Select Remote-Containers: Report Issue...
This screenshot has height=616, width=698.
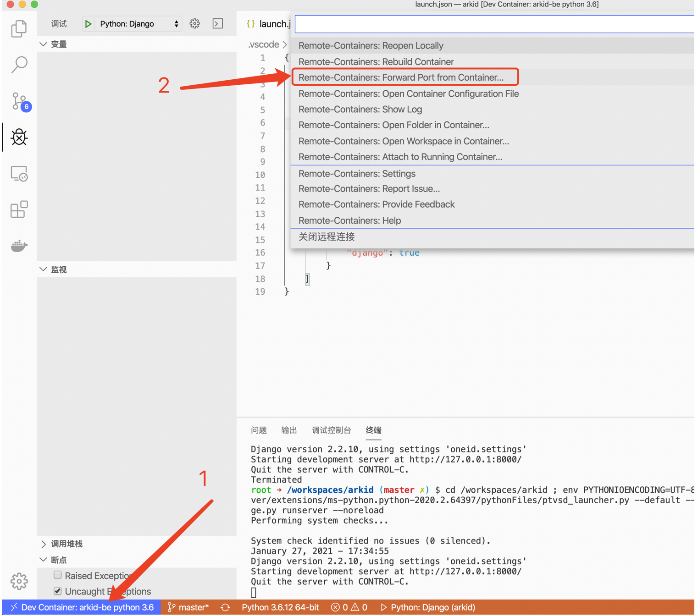tap(492, 189)
